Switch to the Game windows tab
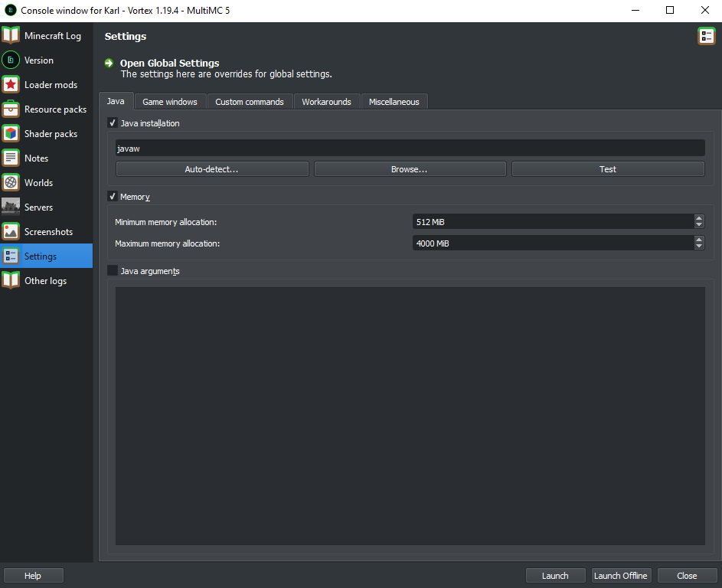The width and height of the screenshot is (722, 588). (170, 102)
